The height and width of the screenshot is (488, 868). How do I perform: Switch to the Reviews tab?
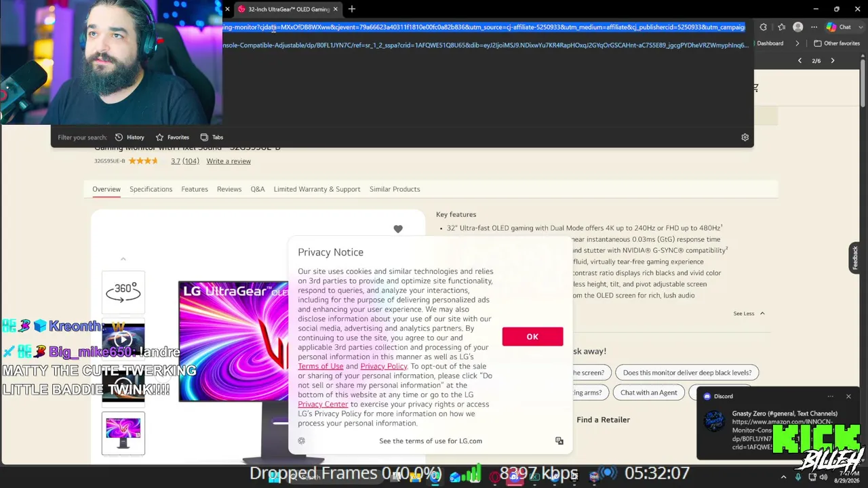click(229, 189)
